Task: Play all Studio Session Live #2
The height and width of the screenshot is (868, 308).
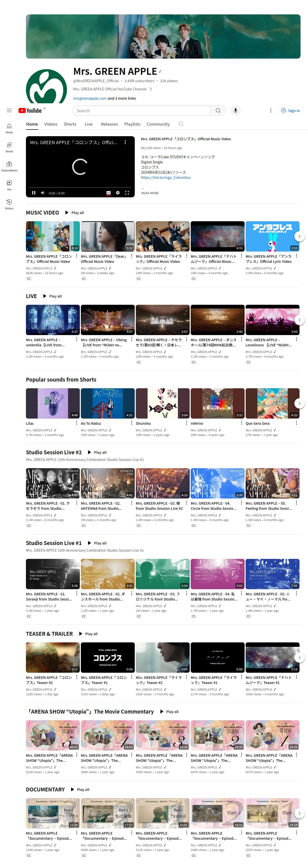Action: coord(97,452)
